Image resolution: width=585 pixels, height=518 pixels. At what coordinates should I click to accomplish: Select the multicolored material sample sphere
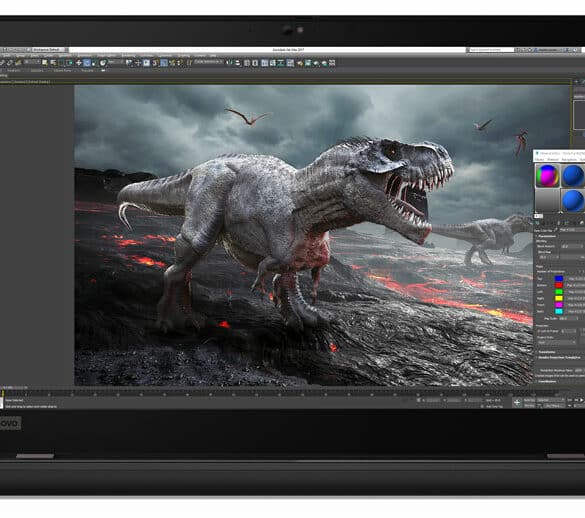coord(547,175)
